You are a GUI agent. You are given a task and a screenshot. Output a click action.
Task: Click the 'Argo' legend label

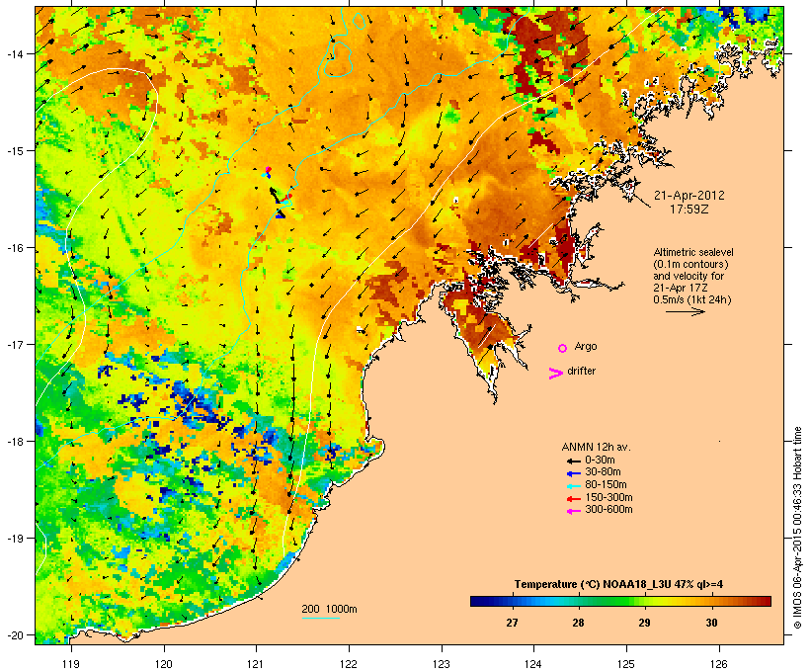point(586,346)
